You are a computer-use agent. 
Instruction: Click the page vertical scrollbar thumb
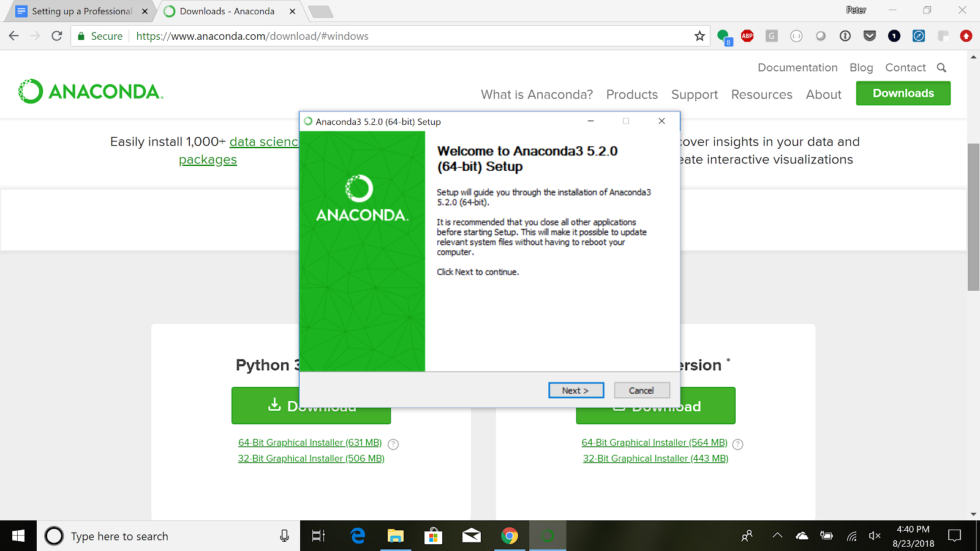(973, 217)
